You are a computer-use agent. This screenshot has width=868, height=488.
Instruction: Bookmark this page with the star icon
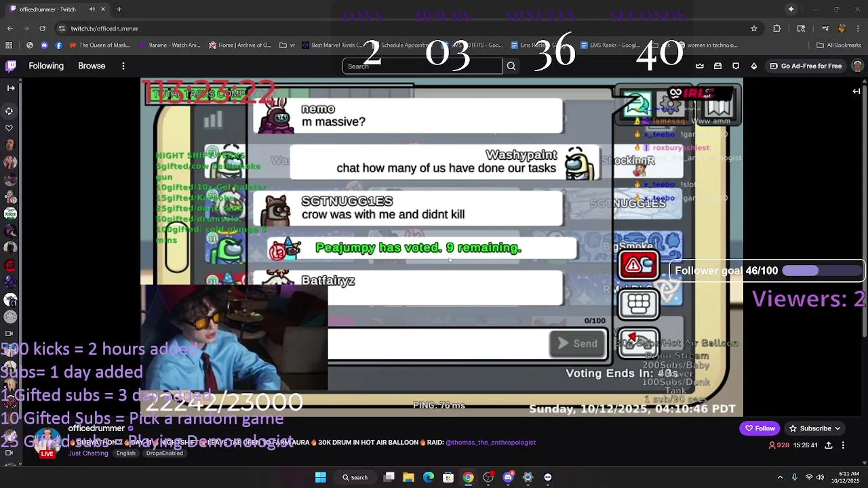tap(753, 28)
